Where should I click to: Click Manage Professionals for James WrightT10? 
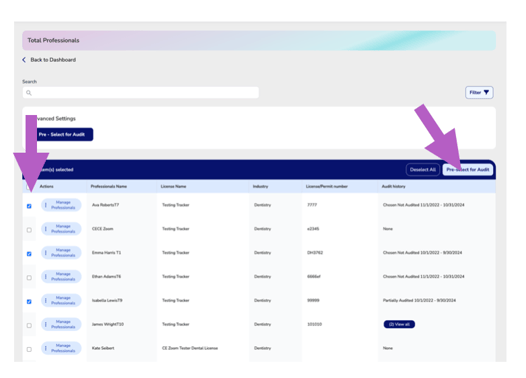tap(61, 324)
